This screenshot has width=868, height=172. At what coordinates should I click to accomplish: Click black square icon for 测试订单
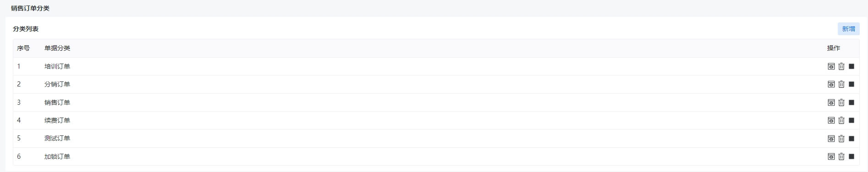pos(852,138)
